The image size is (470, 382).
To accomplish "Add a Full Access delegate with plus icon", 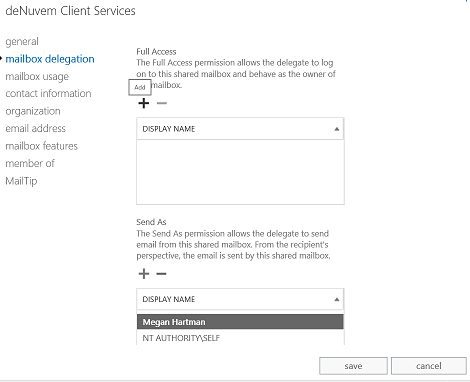I will (144, 103).
